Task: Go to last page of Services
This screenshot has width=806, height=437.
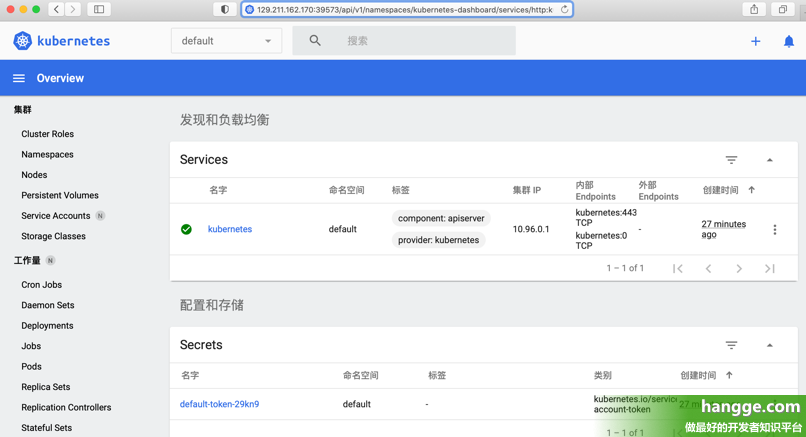Action: [770, 268]
